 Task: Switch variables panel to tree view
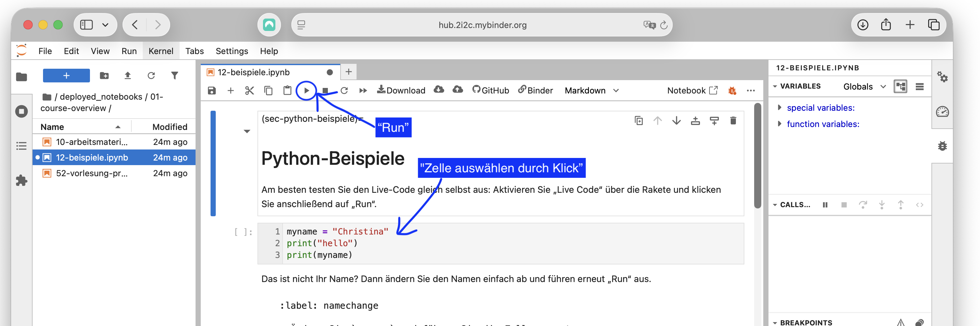pos(900,87)
